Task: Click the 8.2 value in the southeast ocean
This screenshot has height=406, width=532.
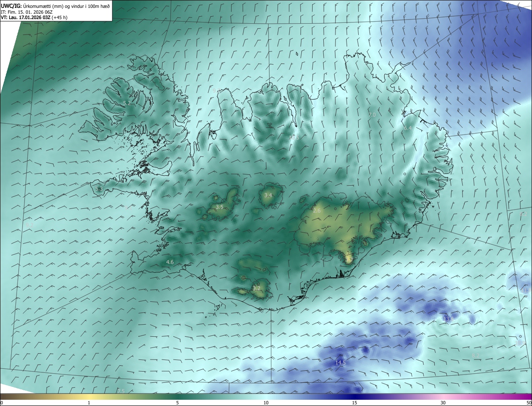Action: click(475, 355)
